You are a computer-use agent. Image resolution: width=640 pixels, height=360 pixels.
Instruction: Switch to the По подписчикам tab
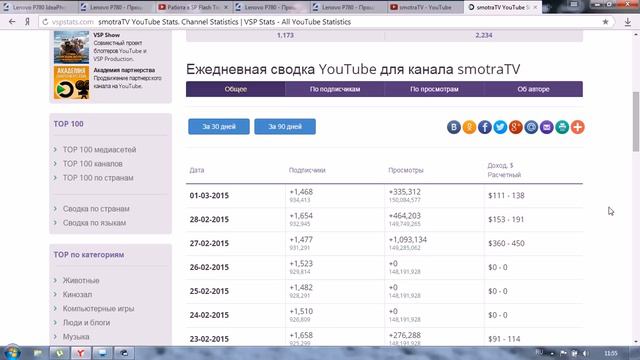click(x=335, y=89)
